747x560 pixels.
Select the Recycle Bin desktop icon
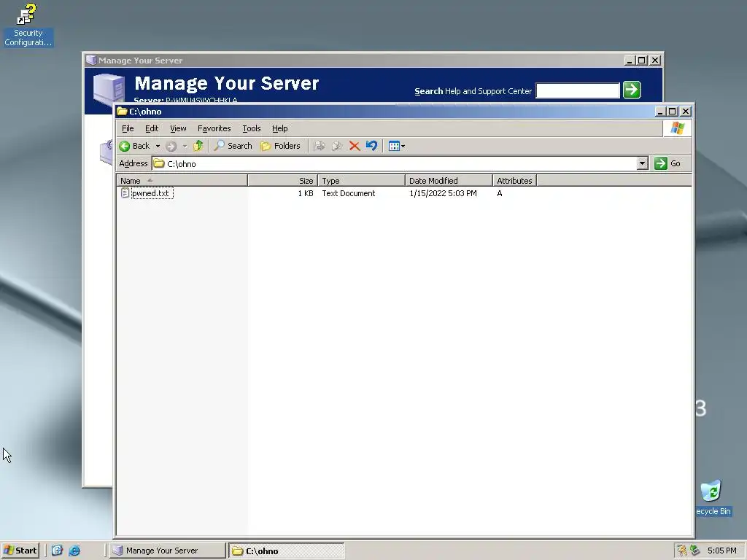pos(713,498)
